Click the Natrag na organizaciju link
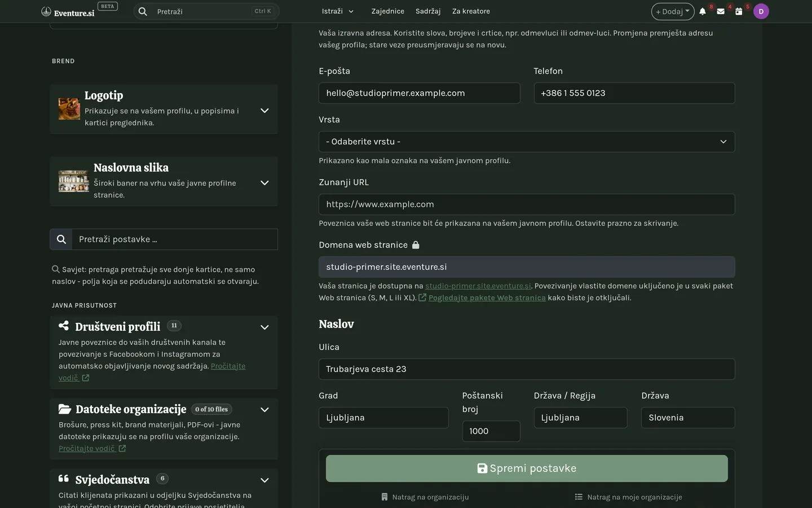 point(425,497)
